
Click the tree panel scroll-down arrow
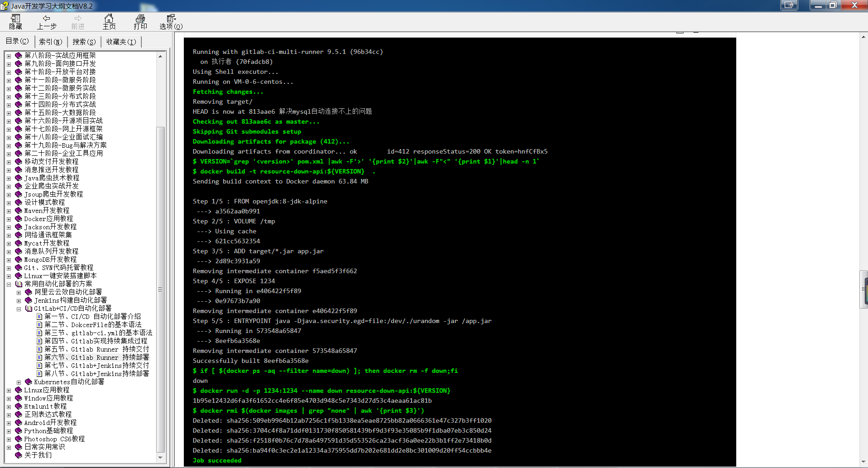click(160, 458)
